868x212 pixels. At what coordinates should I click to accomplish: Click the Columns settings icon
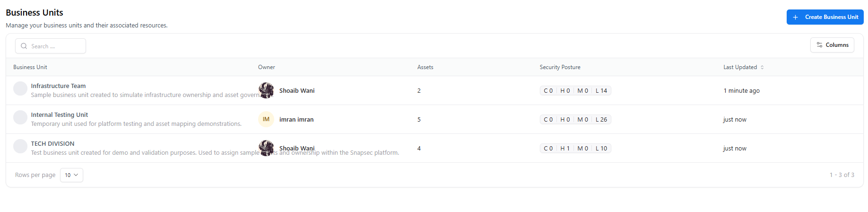click(x=819, y=45)
